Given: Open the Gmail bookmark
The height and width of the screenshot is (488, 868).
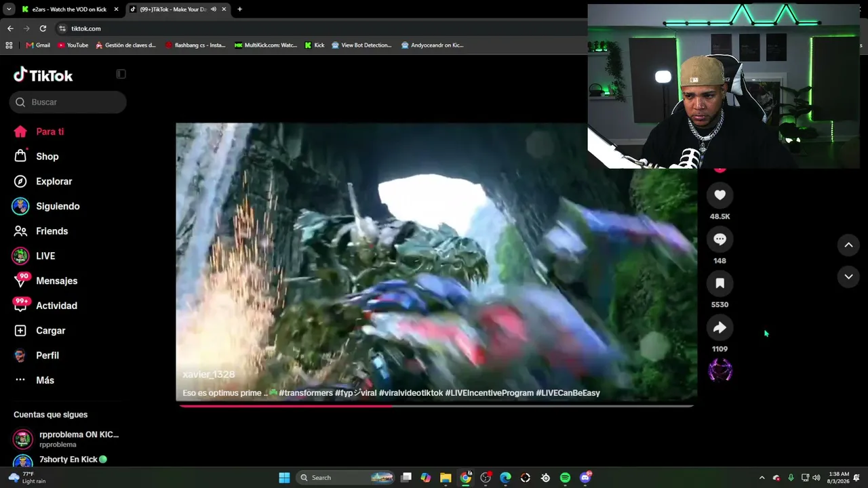Looking at the screenshot, I should click(38, 45).
